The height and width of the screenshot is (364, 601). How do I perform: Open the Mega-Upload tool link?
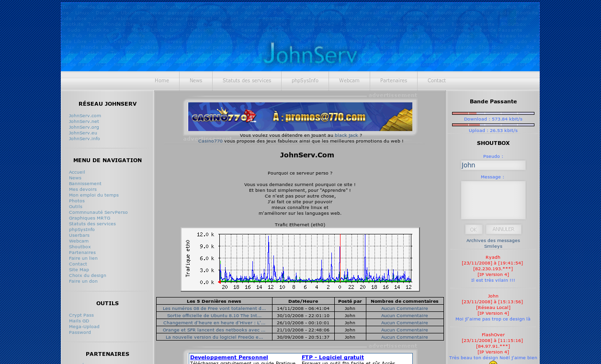point(84,327)
